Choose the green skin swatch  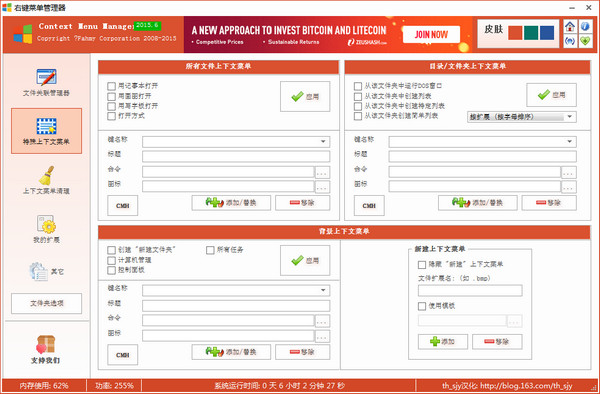tap(531, 33)
